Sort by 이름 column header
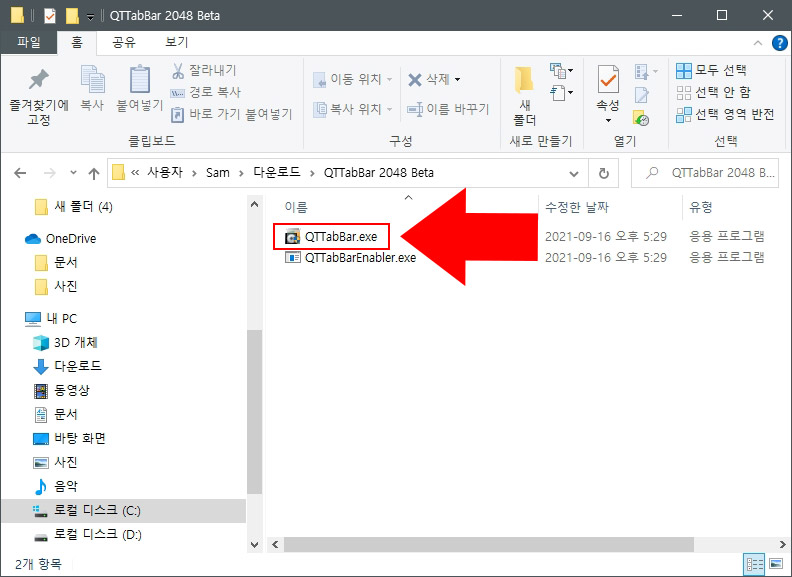This screenshot has height=577, width=792. (296, 207)
